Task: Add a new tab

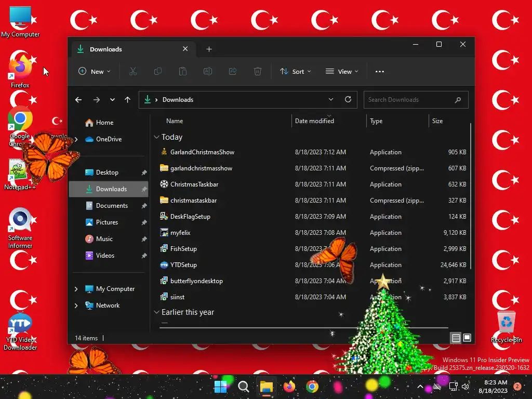Action: coord(209,49)
